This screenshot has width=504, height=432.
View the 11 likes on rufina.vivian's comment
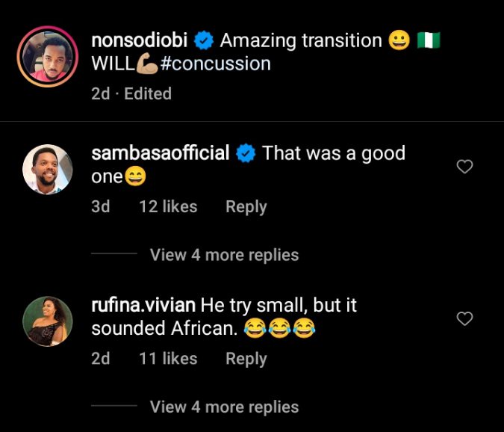(x=168, y=359)
